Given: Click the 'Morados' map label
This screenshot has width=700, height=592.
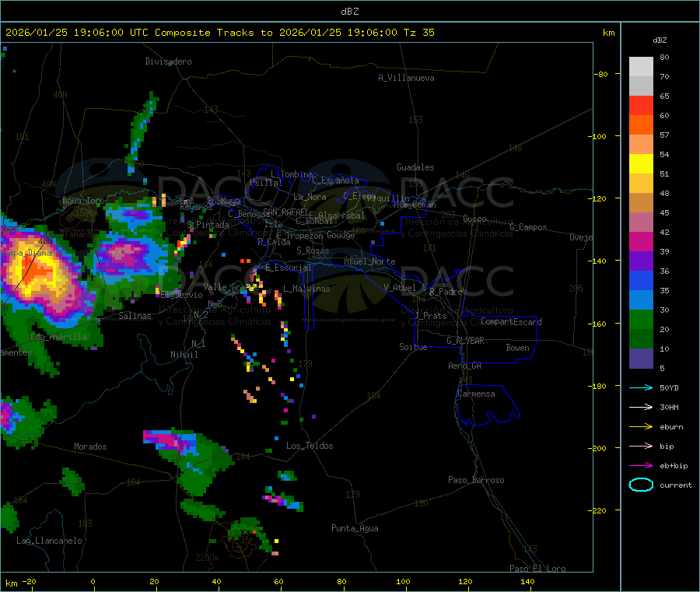Looking at the screenshot, I should point(91,447).
